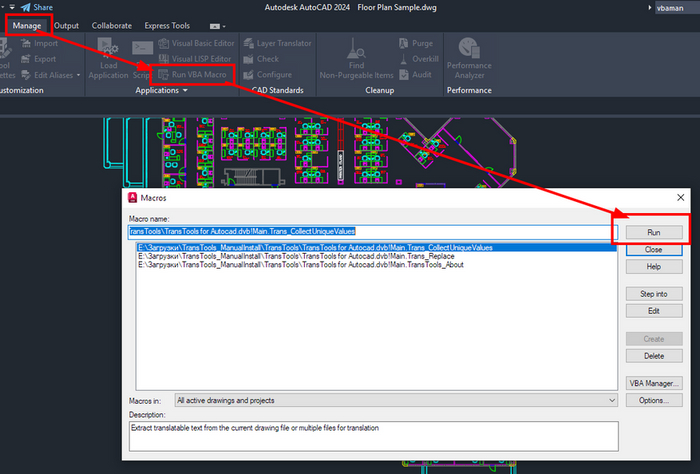
Task: Click the quick access toolbar customize arrow
Action: (12, 7)
